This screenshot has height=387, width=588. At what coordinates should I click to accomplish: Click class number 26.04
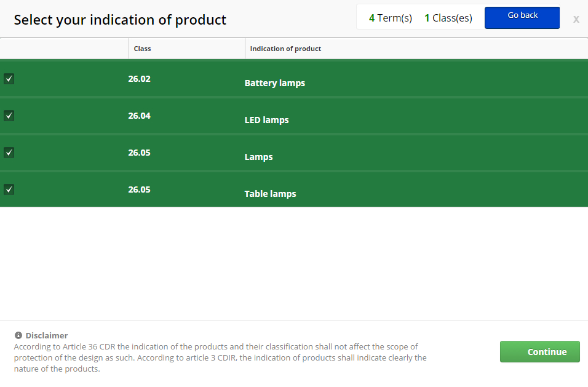(139, 116)
